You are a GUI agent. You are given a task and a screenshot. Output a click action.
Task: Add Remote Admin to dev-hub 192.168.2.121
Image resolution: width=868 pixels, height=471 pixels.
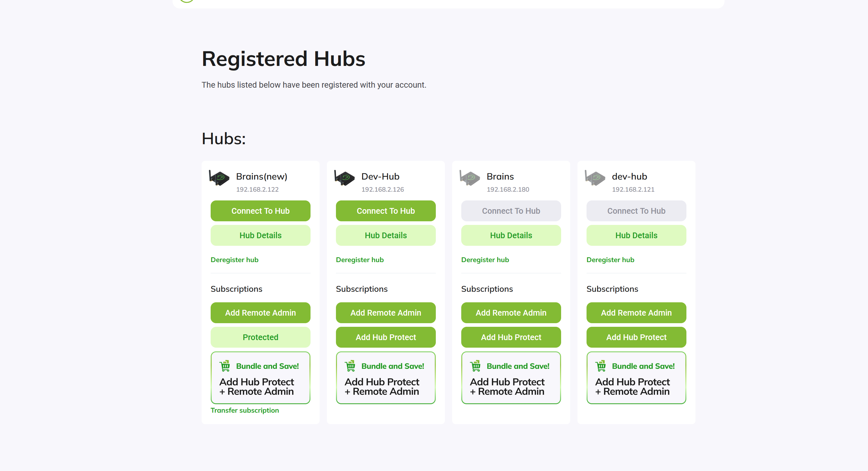point(636,313)
